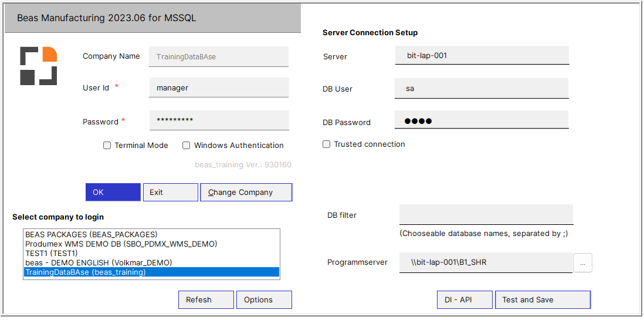Screen dimensions: 644x320
Task: Click into the User Id field
Action: 219,88
